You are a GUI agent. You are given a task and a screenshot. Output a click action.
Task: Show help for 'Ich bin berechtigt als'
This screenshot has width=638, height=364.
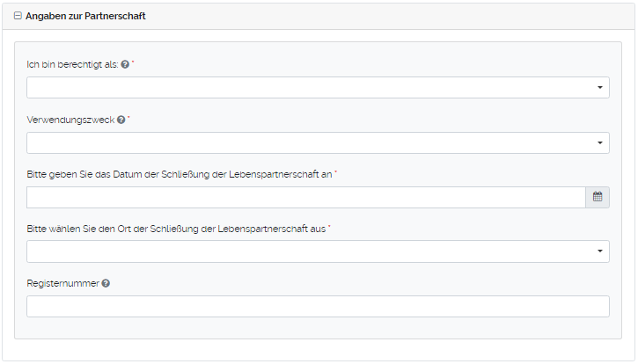tap(125, 64)
